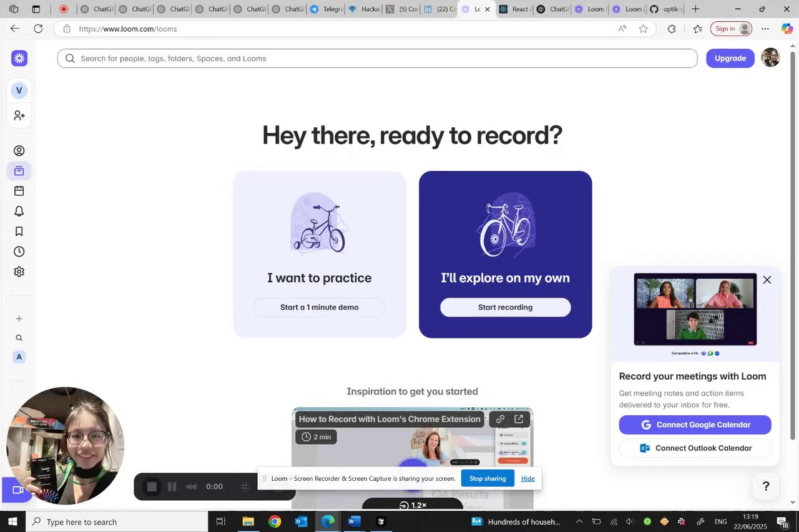Screen dimensions: 799x532
Task: View site info lock icon
Action: pos(67,29)
